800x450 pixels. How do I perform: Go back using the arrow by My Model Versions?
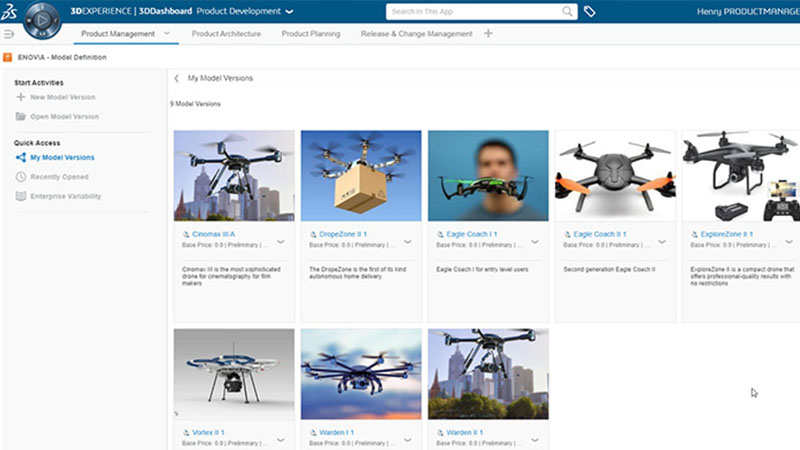click(x=177, y=78)
